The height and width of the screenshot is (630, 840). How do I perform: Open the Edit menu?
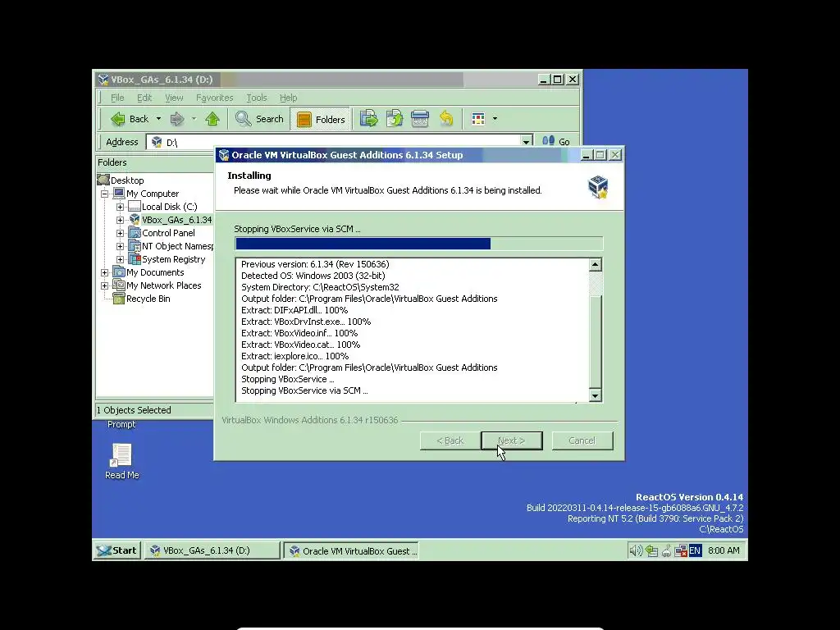click(x=144, y=98)
